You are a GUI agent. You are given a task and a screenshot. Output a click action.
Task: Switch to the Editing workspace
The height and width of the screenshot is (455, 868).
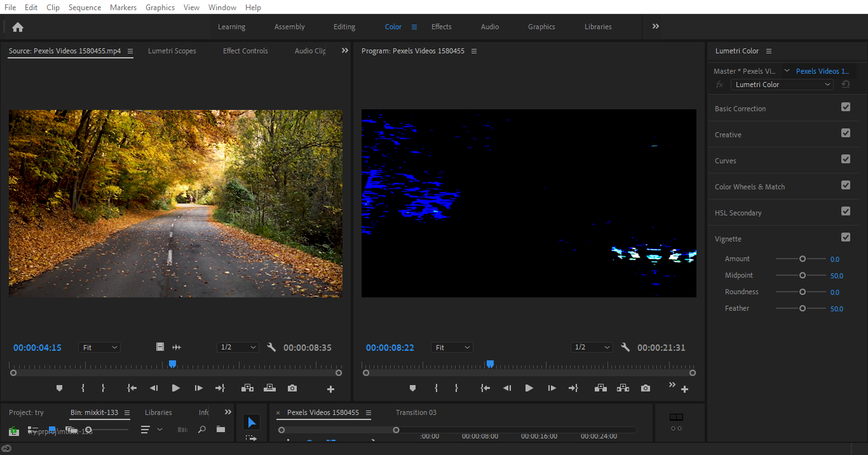click(x=344, y=27)
